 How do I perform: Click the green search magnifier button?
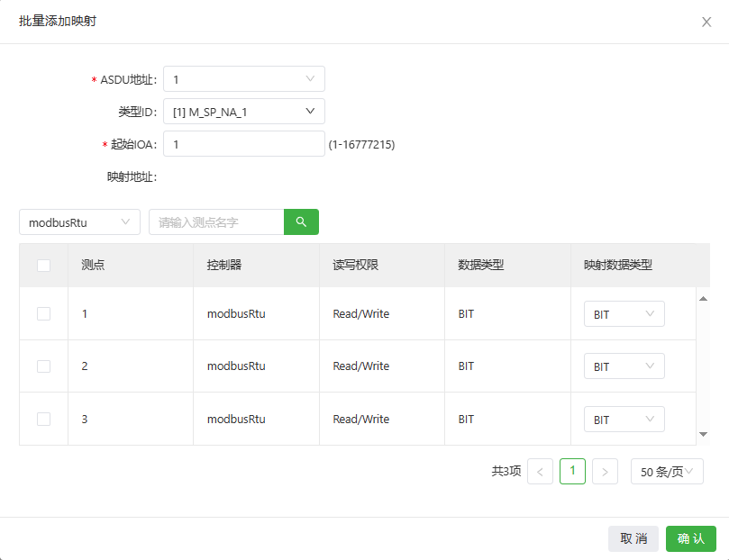[x=301, y=221]
